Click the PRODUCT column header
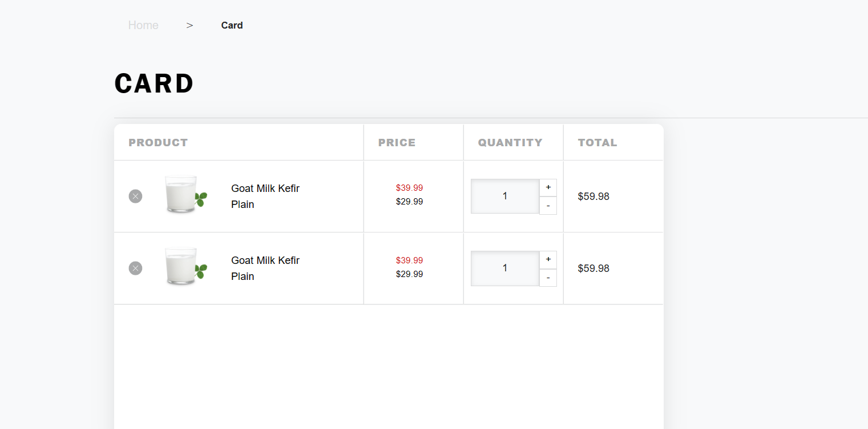The height and width of the screenshot is (429, 868). coord(158,143)
